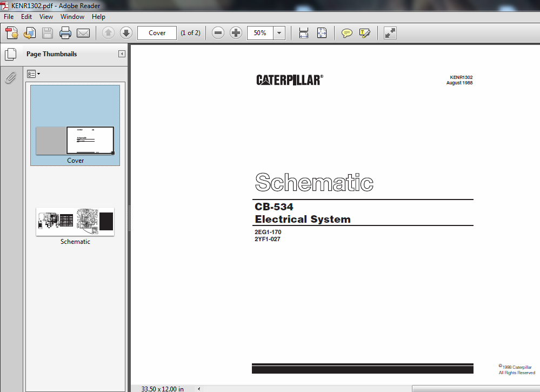Viewport: 540px width, 392px height.
Task: Click the 'CB-534' heading text
Action: pyautogui.click(x=274, y=207)
